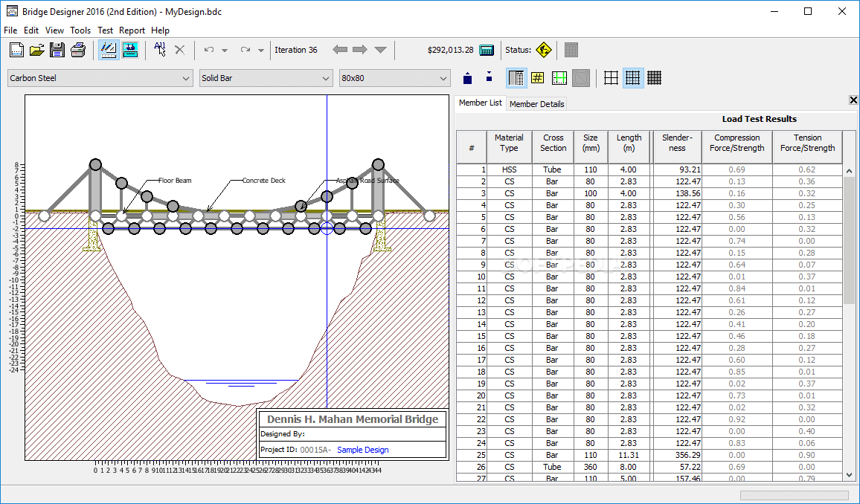
Task: Decrease member size with down arrow
Action: click(489, 78)
